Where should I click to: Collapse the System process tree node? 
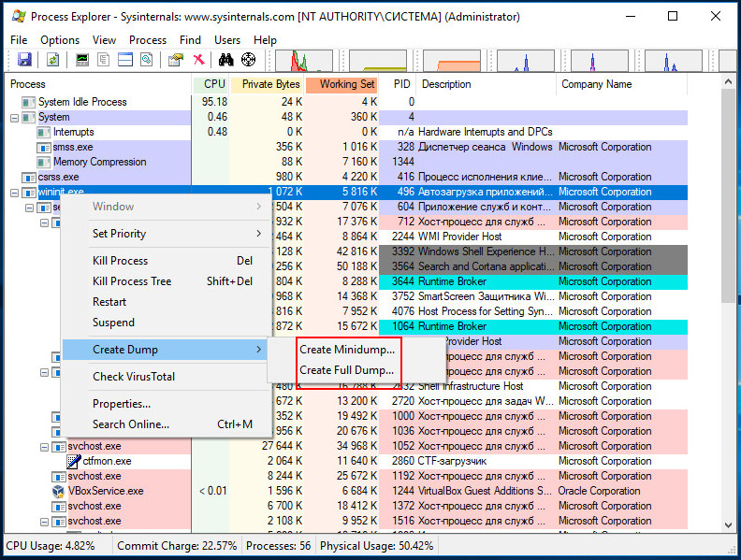[15, 118]
